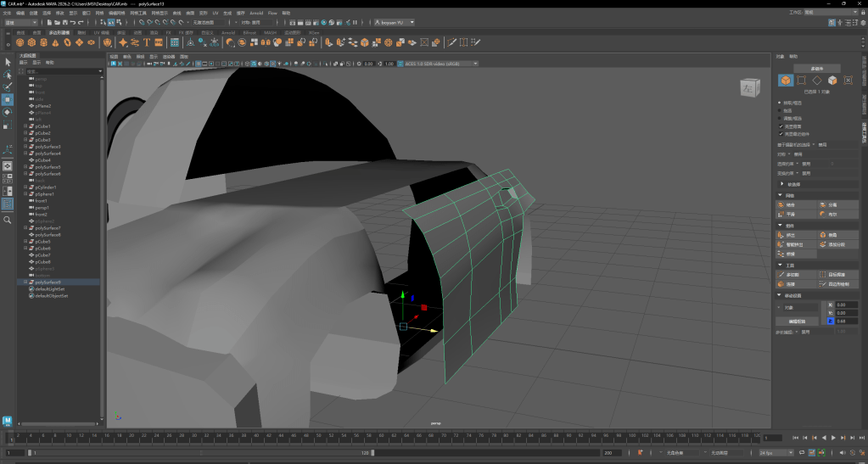Click the polygon sphere shelf icon
Image resolution: width=868 pixels, height=464 pixels.
click(20, 42)
